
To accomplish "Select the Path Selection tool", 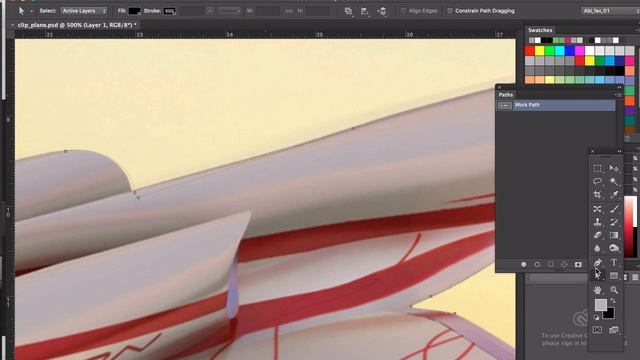I will [597, 276].
